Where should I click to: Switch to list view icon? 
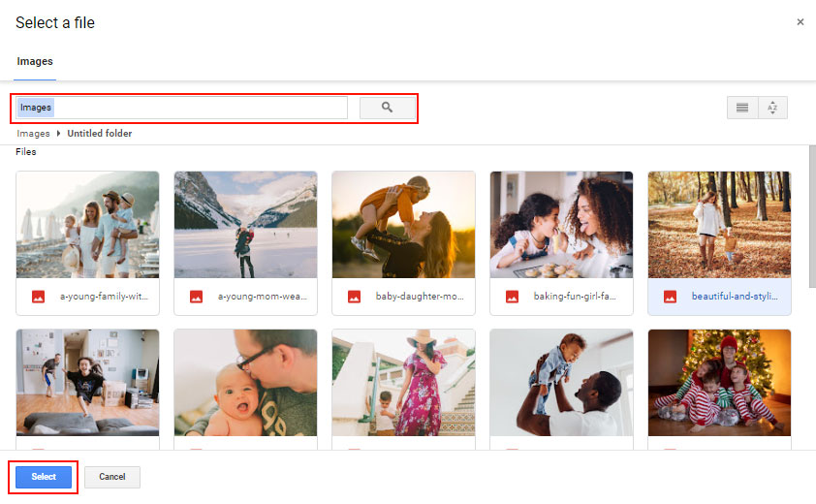[x=742, y=108]
